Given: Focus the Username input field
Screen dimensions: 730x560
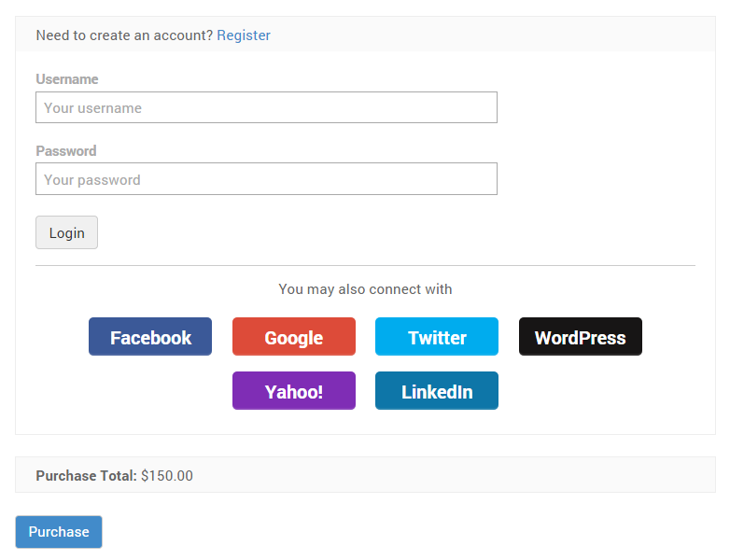Looking at the screenshot, I should point(266,107).
